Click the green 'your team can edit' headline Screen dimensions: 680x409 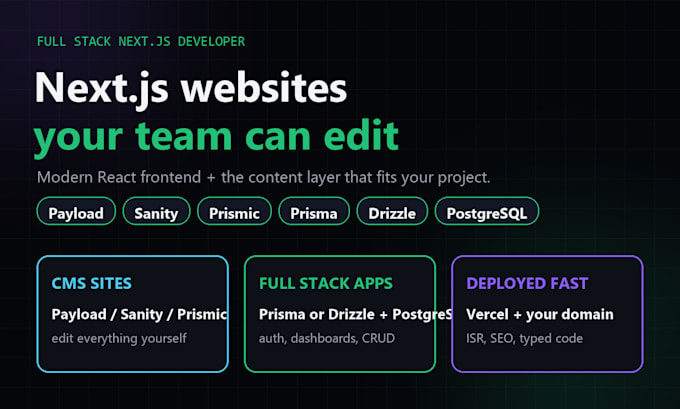coord(216,137)
